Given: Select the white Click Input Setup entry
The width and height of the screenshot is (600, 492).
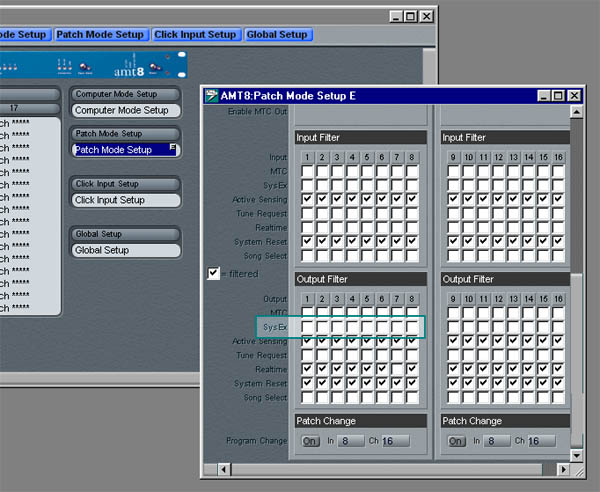Looking at the screenshot, I should 126,200.
